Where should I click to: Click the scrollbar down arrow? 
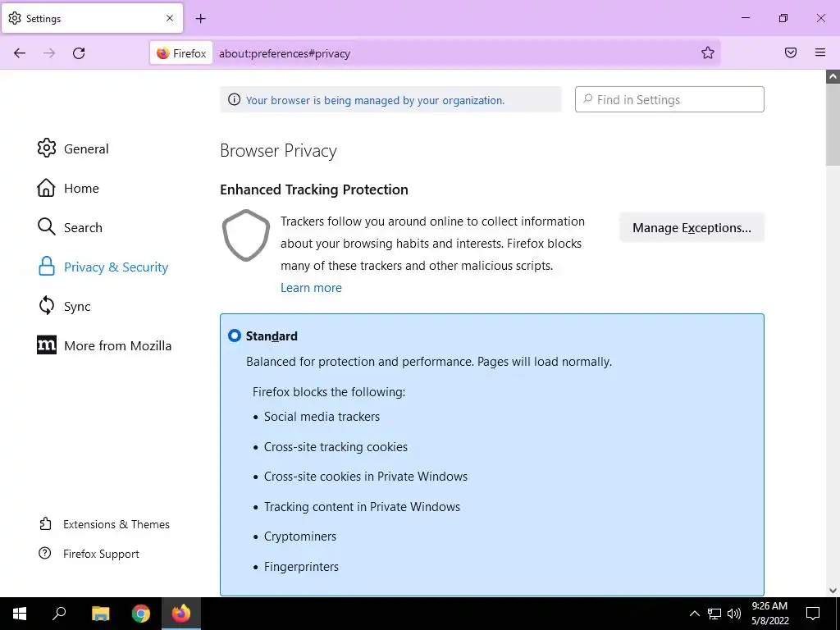click(x=833, y=591)
